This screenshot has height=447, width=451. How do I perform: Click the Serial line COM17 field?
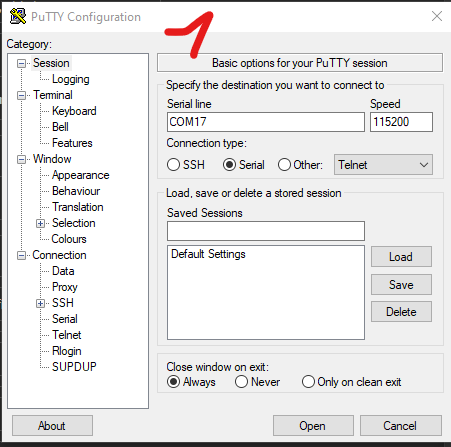click(x=266, y=122)
